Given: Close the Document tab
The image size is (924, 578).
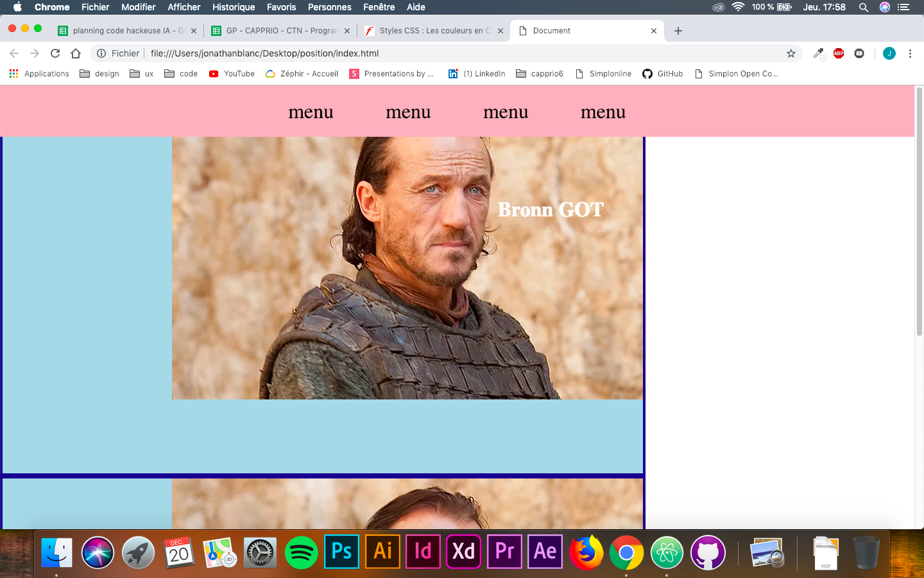Looking at the screenshot, I should (654, 31).
